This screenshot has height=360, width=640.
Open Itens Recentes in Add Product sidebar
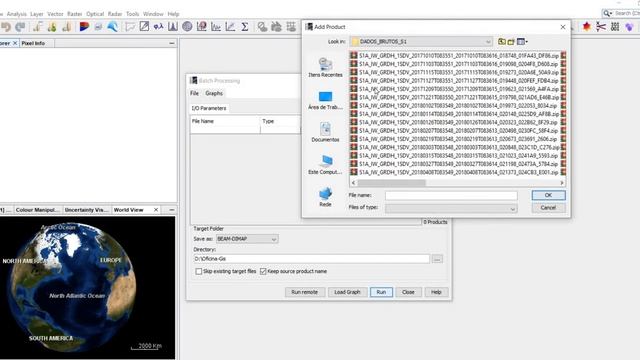coord(325,67)
